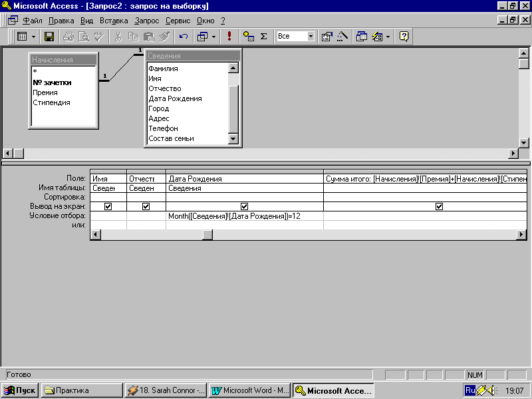Uncheck display checkbox for Имя column
The width and height of the screenshot is (532, 399).
(x=108, y=206)
